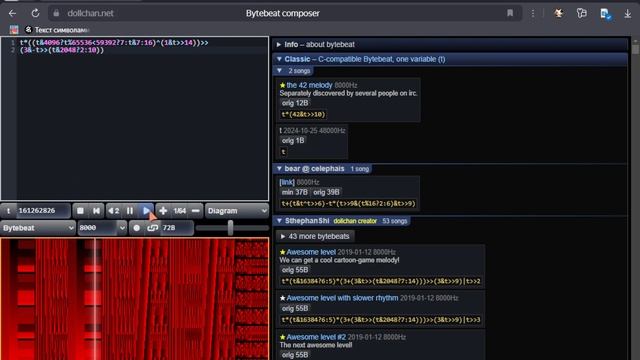Open the 42 melody song link
This screenshot has height=360, width=640.
309,85
